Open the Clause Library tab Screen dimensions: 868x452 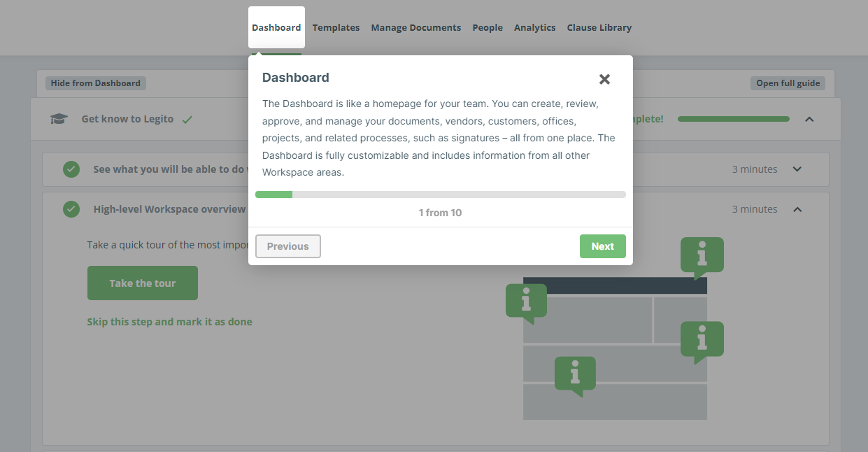click(x=599, y=27)
